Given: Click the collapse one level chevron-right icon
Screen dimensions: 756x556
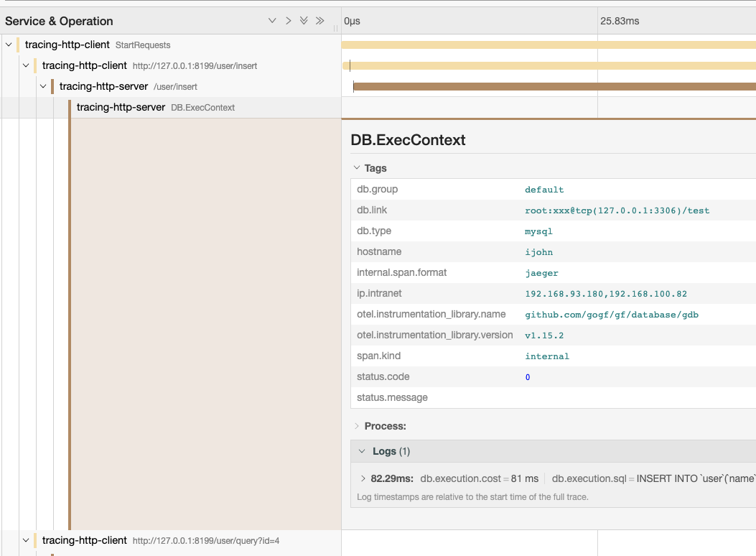Looking at the screenshot, I should (288, 21).
